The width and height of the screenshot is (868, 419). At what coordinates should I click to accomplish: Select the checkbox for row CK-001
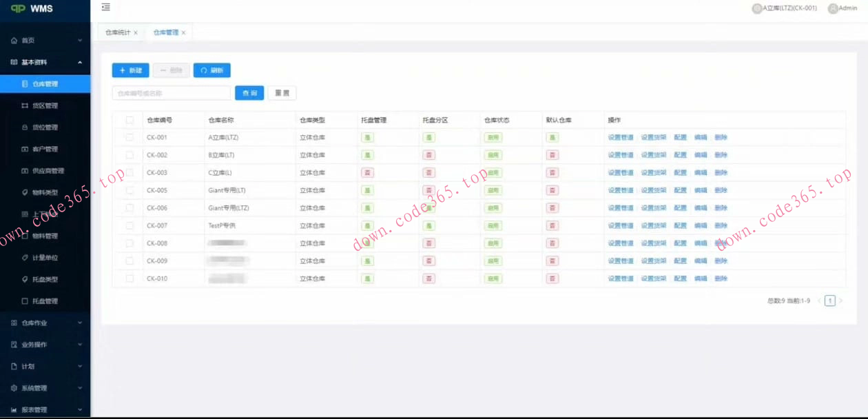coord(130,137)
